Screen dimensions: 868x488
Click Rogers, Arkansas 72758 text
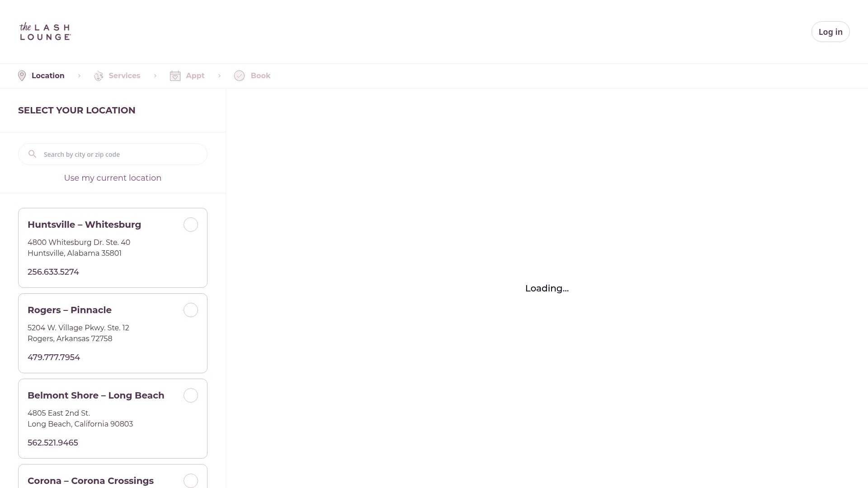tap(70, 338)
